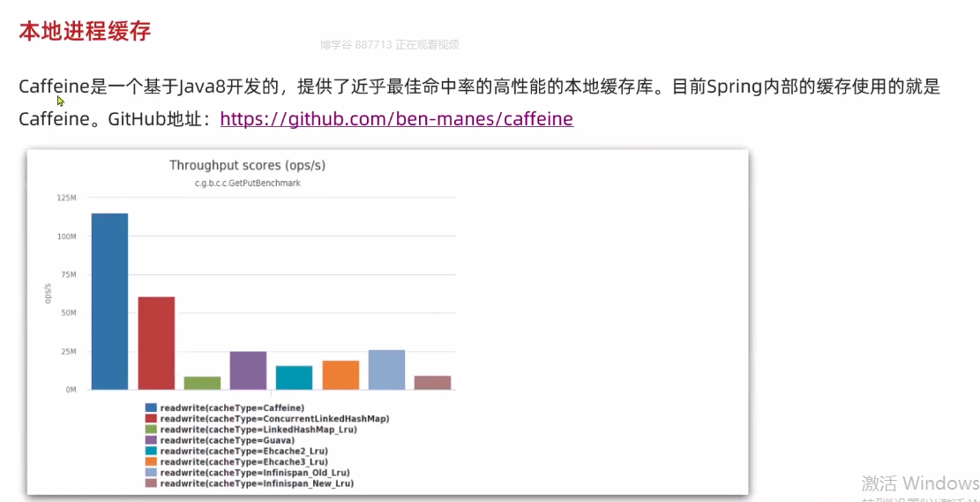Click the heading 本地进程缓存

pos(85,31)
